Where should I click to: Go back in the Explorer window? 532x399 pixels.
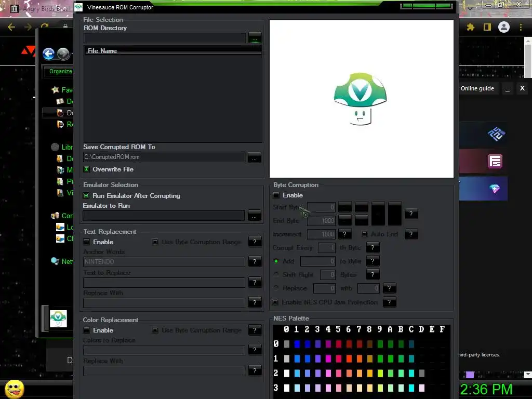(x=48, y=54)
